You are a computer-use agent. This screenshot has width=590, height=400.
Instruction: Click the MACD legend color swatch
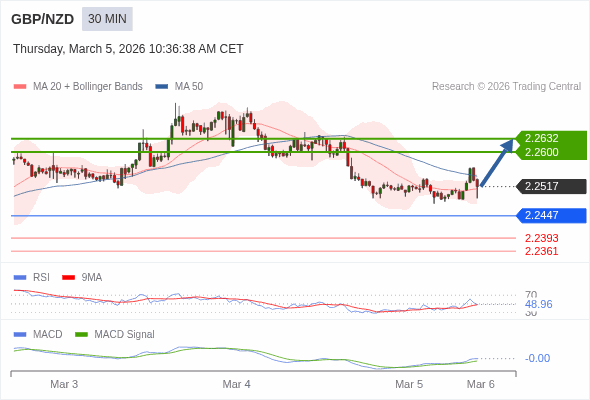tap(20, 335)
